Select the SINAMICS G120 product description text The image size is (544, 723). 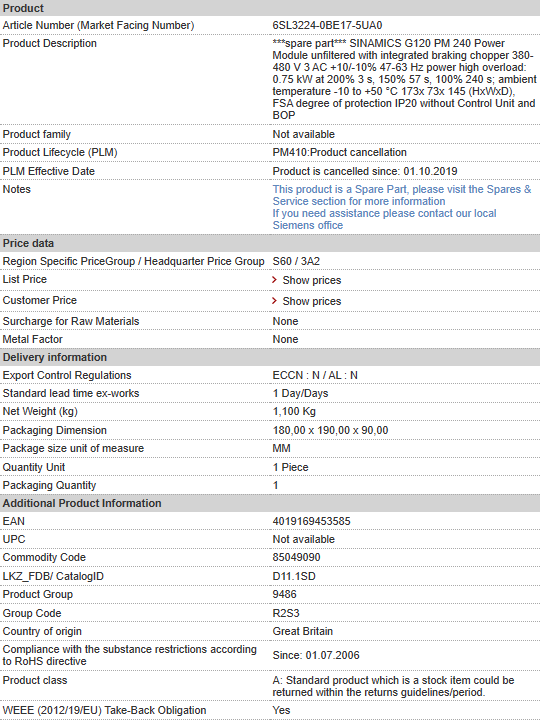[x=404, y=79]
